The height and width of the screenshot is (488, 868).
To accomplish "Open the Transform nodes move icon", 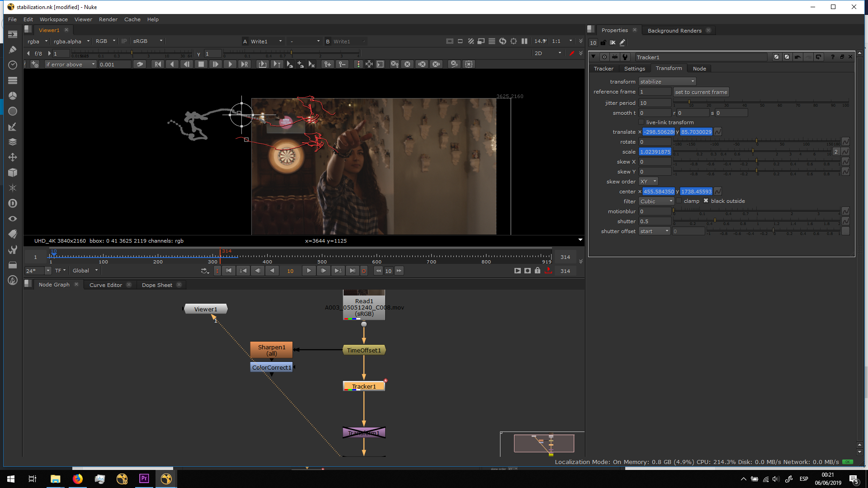I will [x=13, y=157].
